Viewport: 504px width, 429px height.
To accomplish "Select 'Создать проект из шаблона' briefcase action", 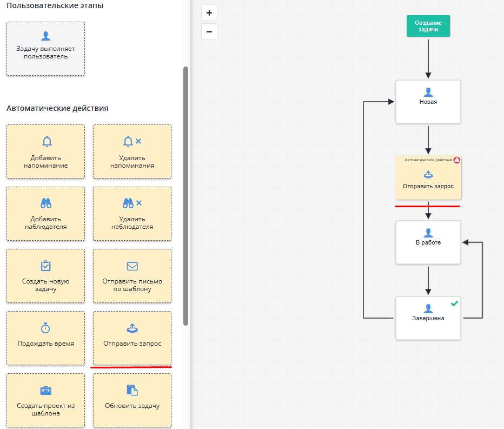I will click(46, 400).
